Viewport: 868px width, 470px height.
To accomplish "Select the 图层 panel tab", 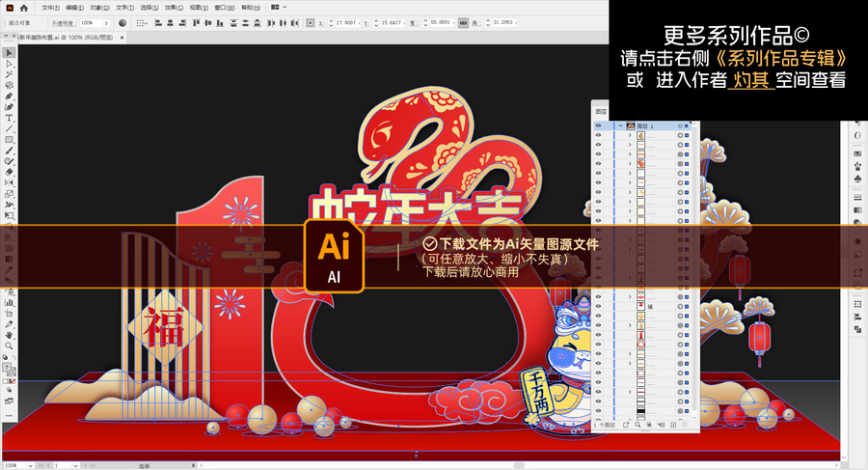I will pos(601,111).
